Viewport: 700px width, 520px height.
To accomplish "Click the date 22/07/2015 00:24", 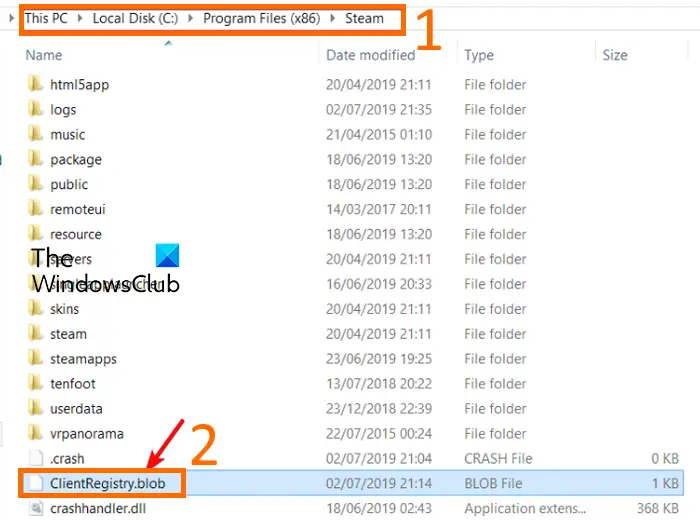I will pos(379,433).
